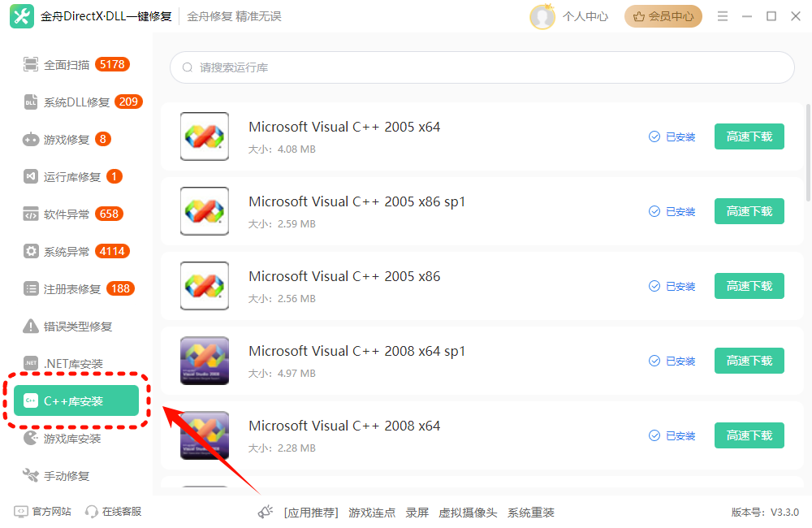
Task: Click the 注册表修复 list icon
Action: (31, 288)
